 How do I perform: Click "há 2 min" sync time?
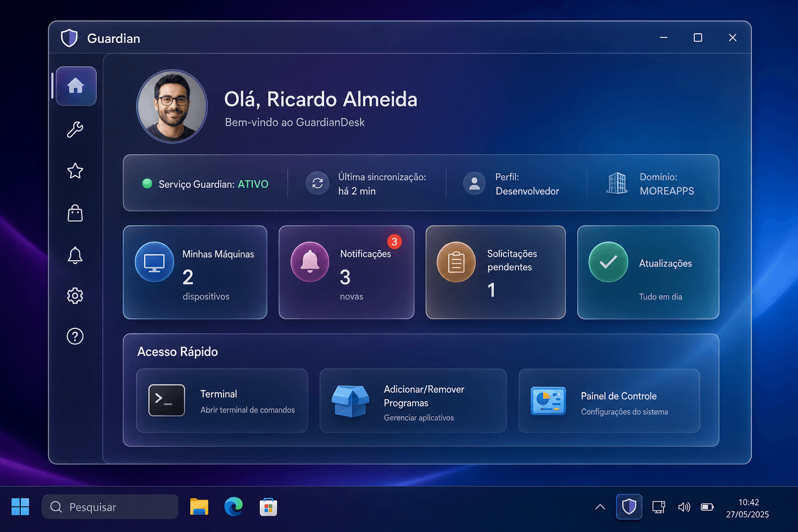click(357, 191)
